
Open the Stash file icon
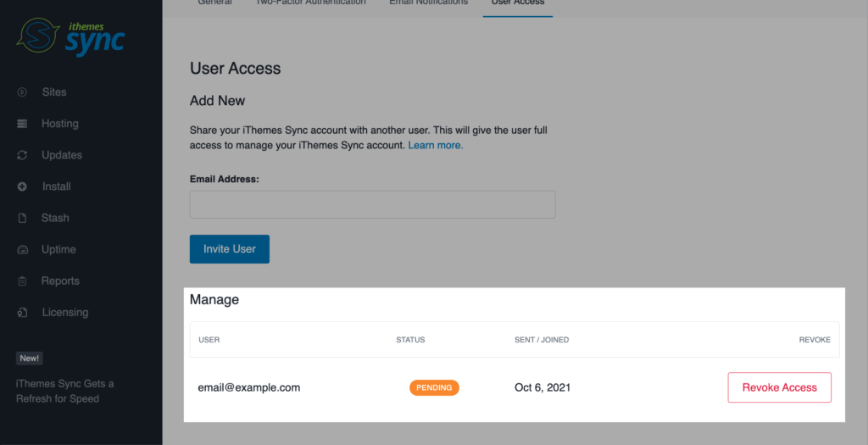coord(23,218)
